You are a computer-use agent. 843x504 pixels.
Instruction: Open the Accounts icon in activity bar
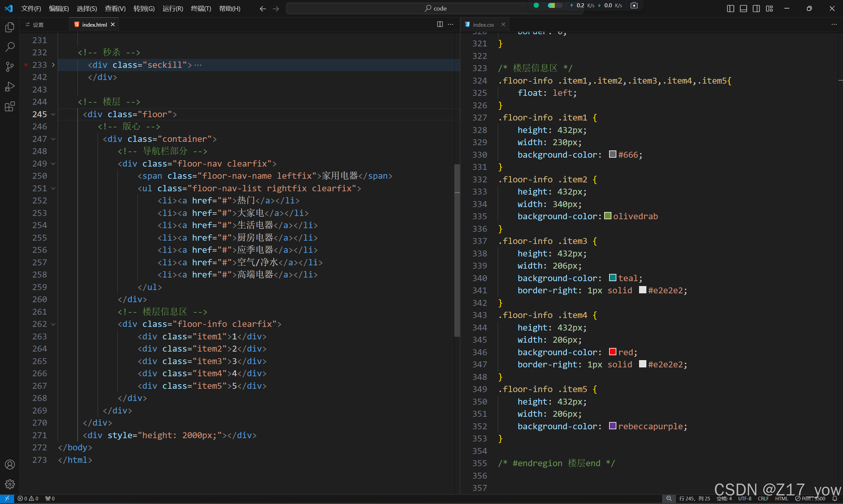point(10,464)
